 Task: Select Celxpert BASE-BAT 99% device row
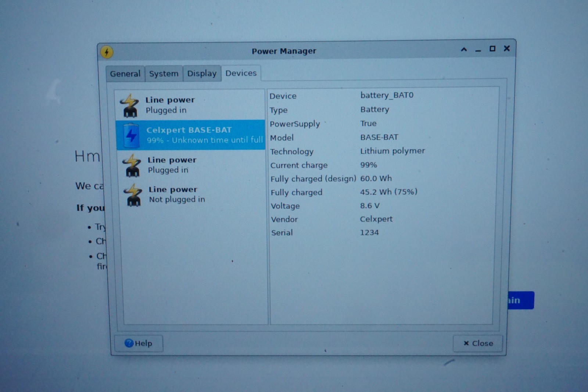[x=190, y=135]
